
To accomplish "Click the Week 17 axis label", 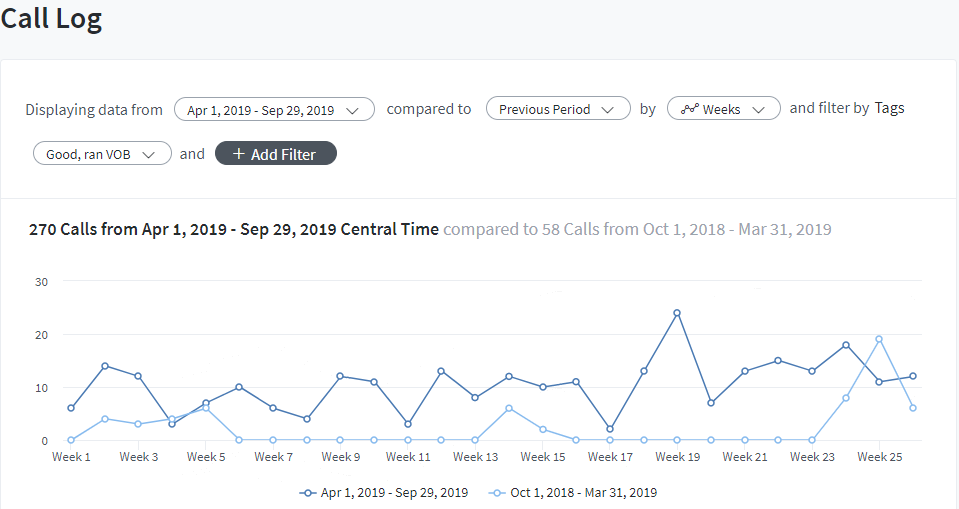I will [x=610, y=457].
